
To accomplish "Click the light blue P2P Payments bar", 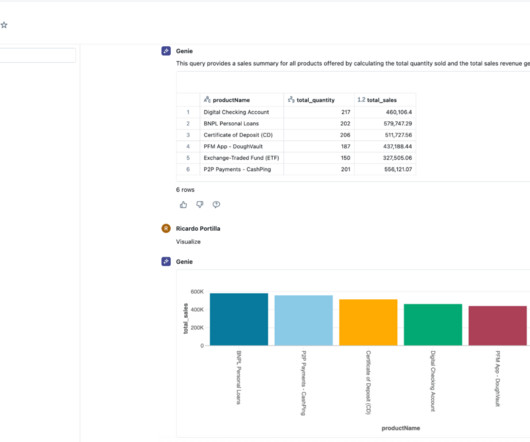I will coord(304,320).
